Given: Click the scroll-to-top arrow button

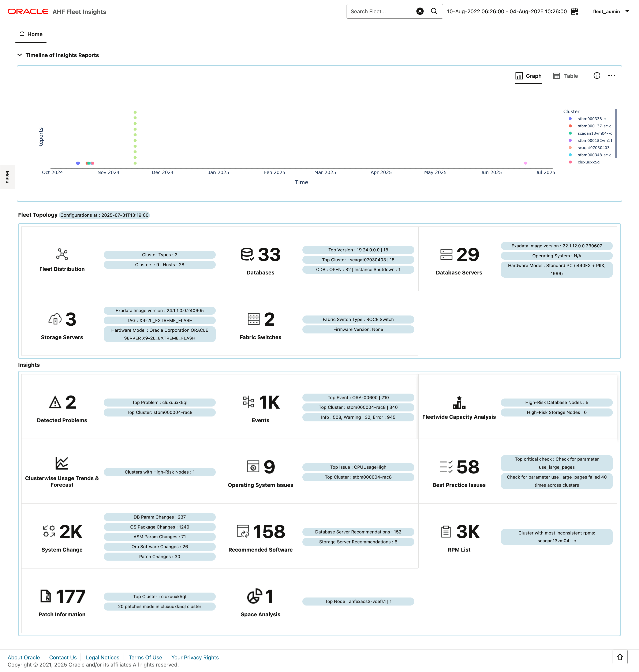Looking at the screenshot, I should [x=620, y=657].
